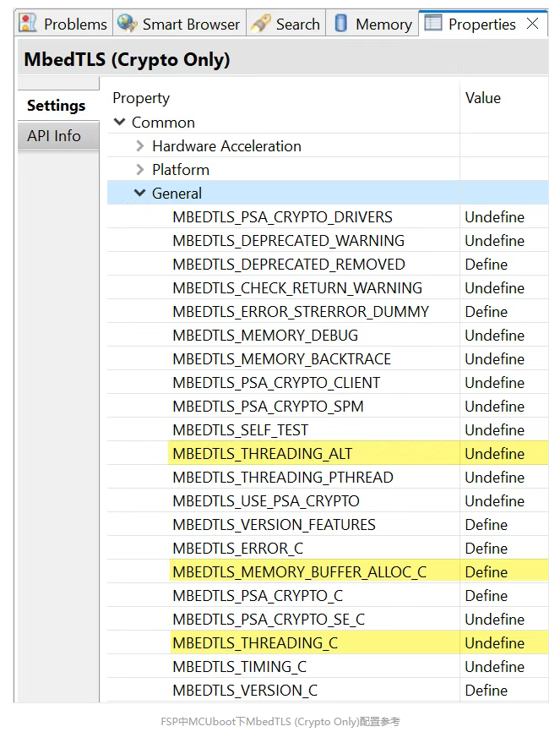Select MBEDTLS_DEPRECATED_REMOVED property
The width and height of the screenshot is (560, 743).
point(289,265)
